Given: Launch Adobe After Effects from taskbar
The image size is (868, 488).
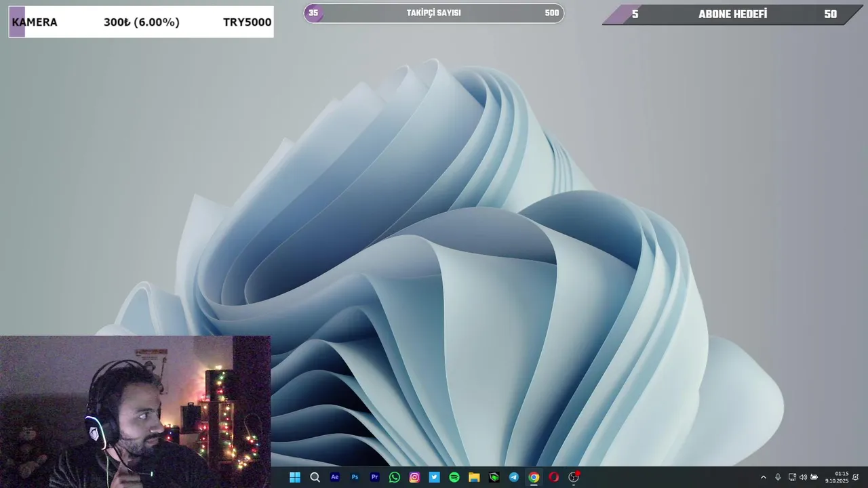Looking at the screenshot, I should 335,477.
